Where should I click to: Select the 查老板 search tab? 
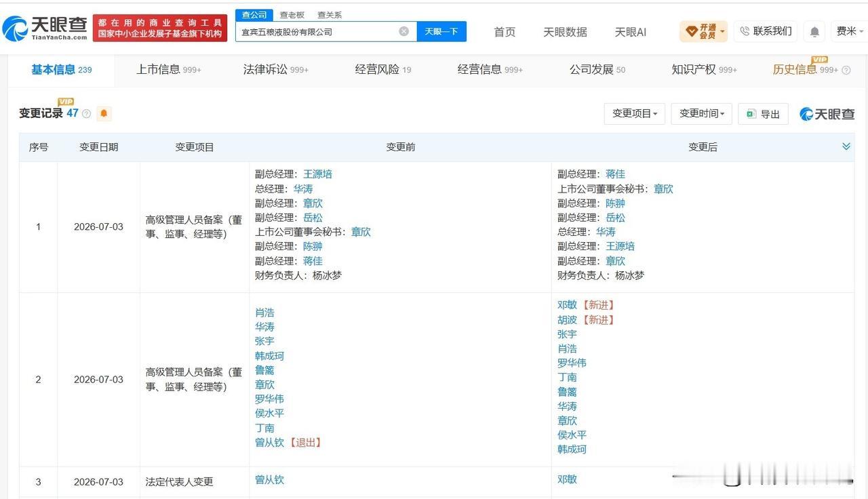coord(292,14)
